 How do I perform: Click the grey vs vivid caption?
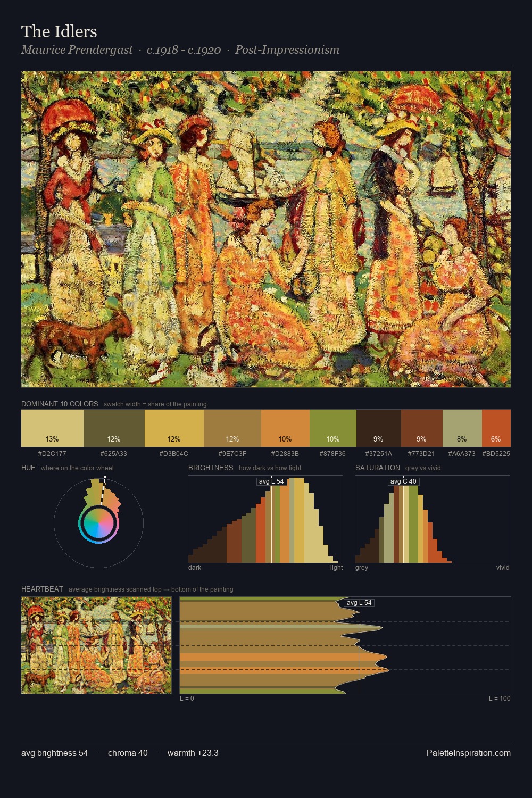click(423, 468)
